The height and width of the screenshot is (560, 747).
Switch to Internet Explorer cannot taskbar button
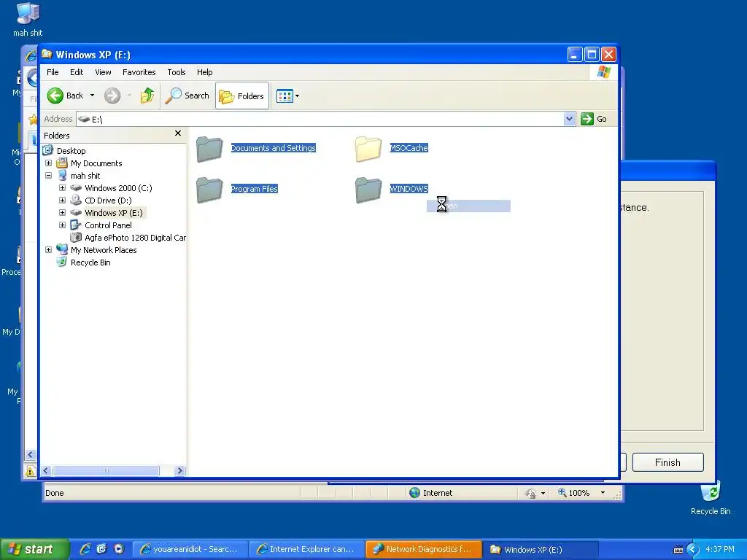(x=307, y=550)
